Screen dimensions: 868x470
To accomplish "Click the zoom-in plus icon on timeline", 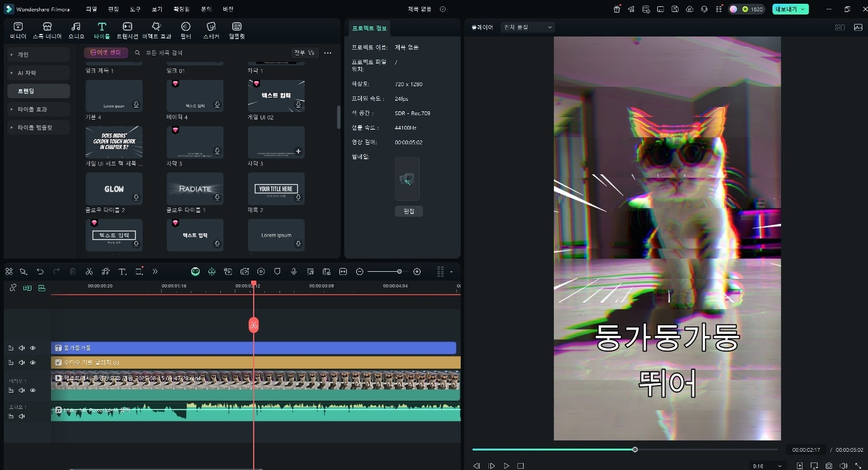I will pos(417,272).
